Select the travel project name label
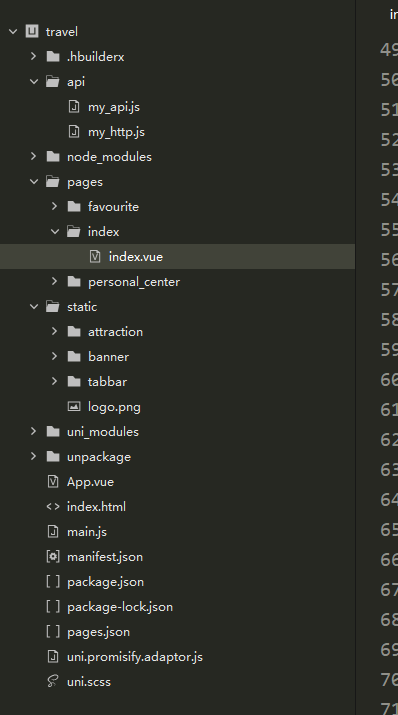Screen dimensions: 398x715 coord(62,32)
